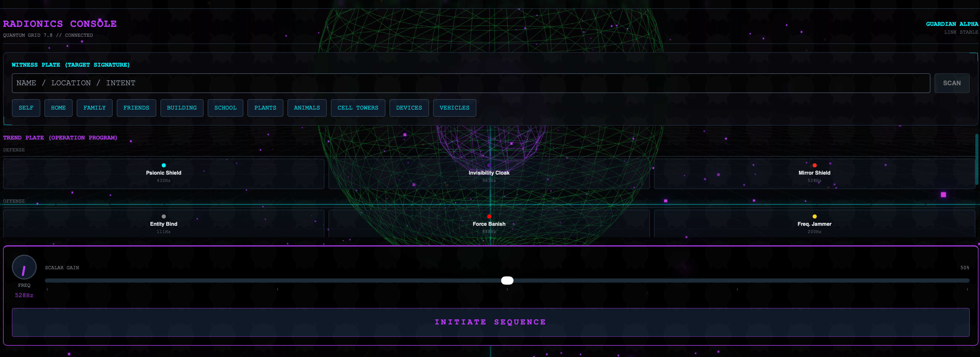Choose the Force Banish offense program
Screen dimensions: 980x357
(489, 224)
